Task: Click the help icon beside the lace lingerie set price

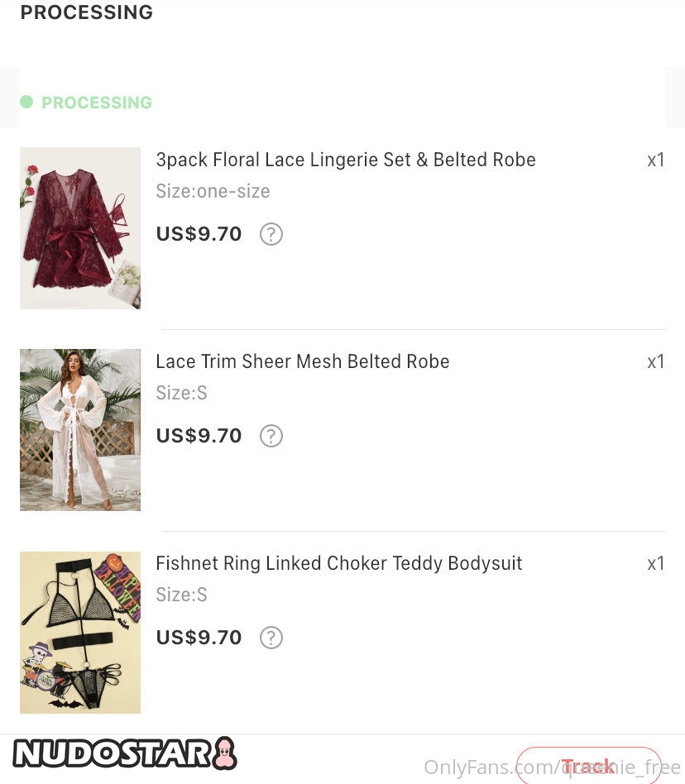Action: (x=271, y=234)
